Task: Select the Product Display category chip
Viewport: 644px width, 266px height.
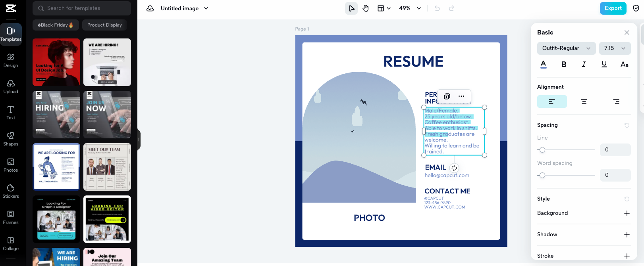Action: tap(104, 25)
